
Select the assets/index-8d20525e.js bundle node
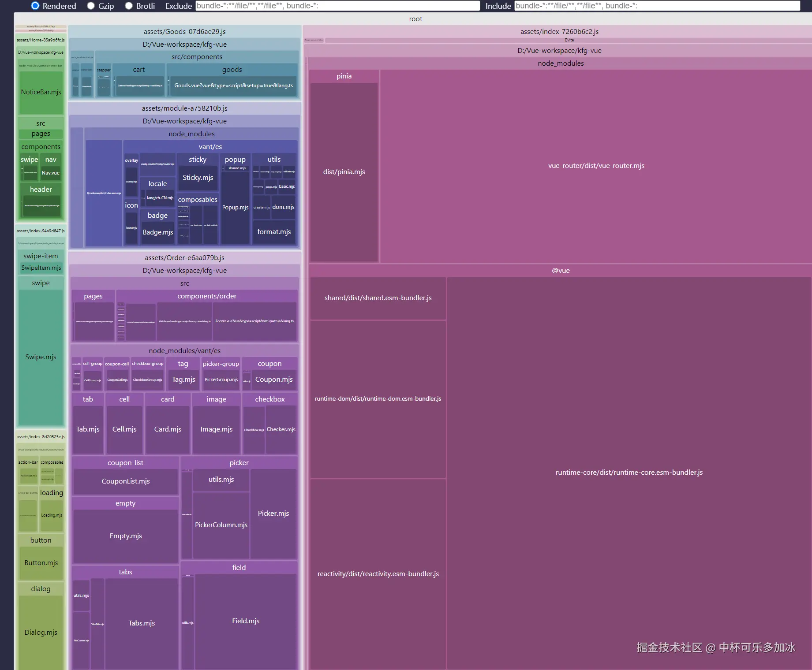point(41,437)
